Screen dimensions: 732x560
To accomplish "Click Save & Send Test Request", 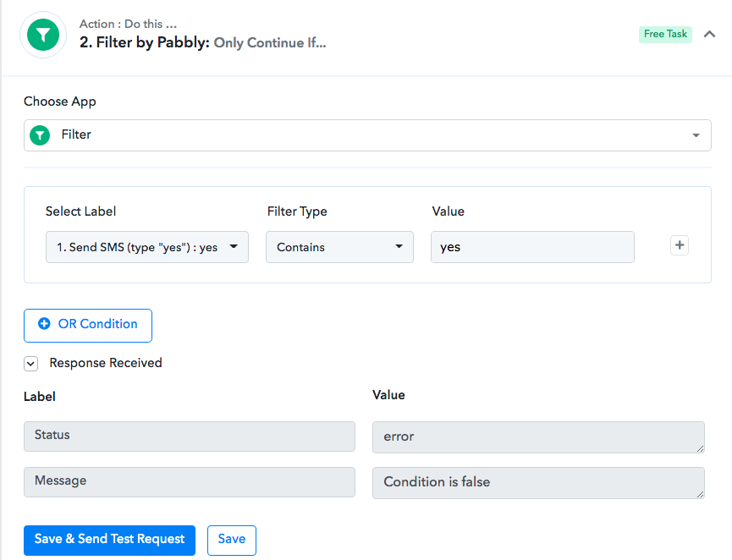I will pyautogui.click(x=109, y=541).
